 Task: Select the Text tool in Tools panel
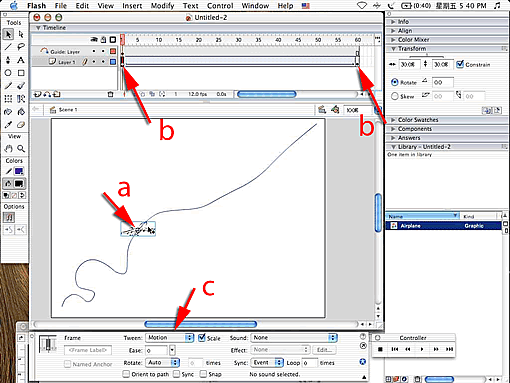21,60
